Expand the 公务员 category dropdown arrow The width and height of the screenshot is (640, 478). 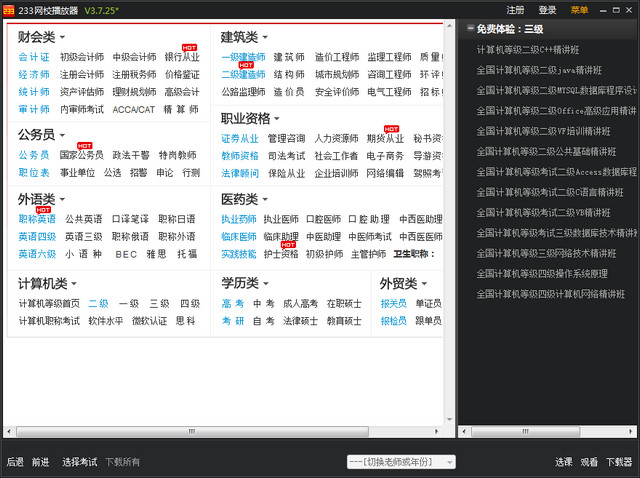pos(61,135)
